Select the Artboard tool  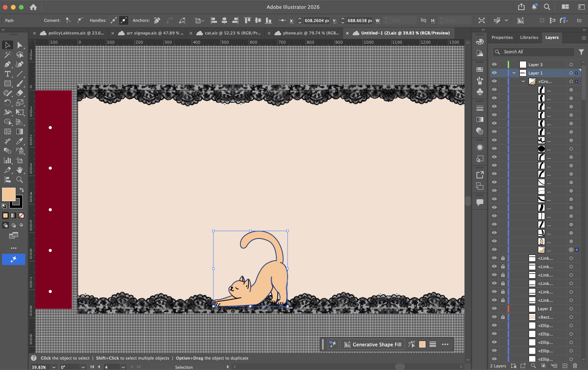pos(20,160)
